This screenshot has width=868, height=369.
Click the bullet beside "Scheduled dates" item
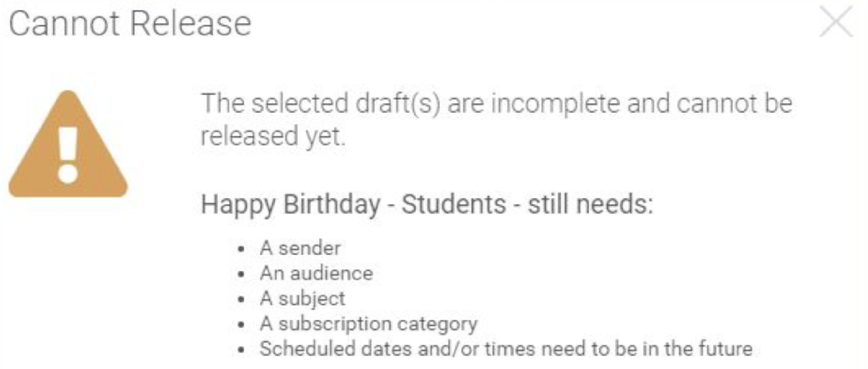point(241,350)
